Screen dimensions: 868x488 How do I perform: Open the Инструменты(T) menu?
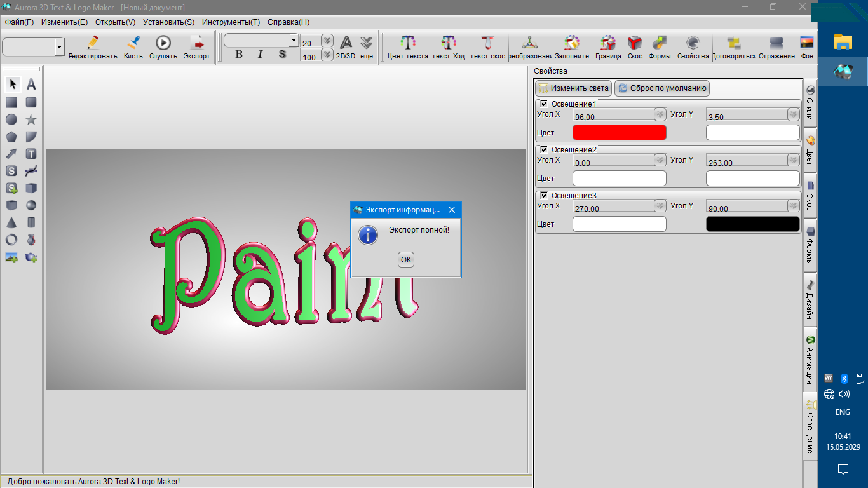[x=231, y=22]
